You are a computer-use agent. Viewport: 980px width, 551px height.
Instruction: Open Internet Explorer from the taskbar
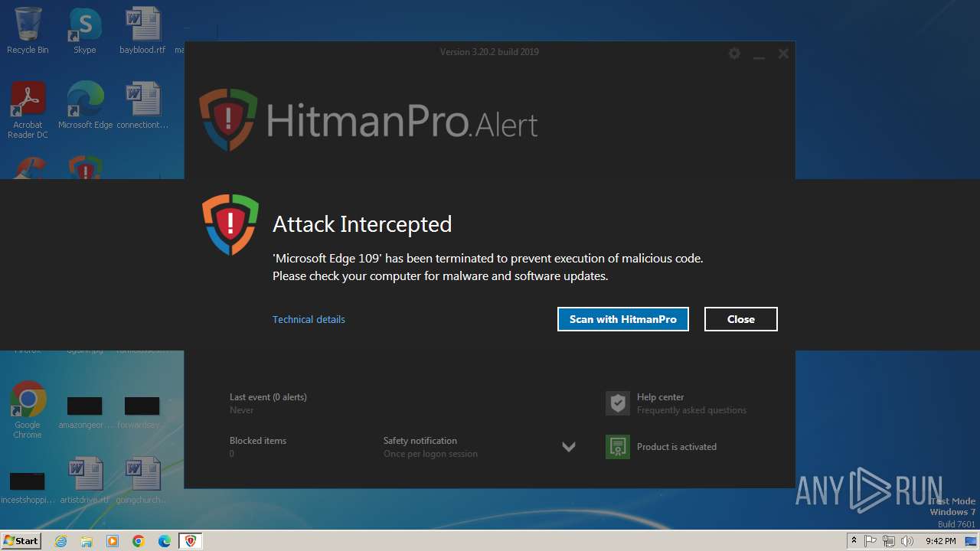point(60,541)
